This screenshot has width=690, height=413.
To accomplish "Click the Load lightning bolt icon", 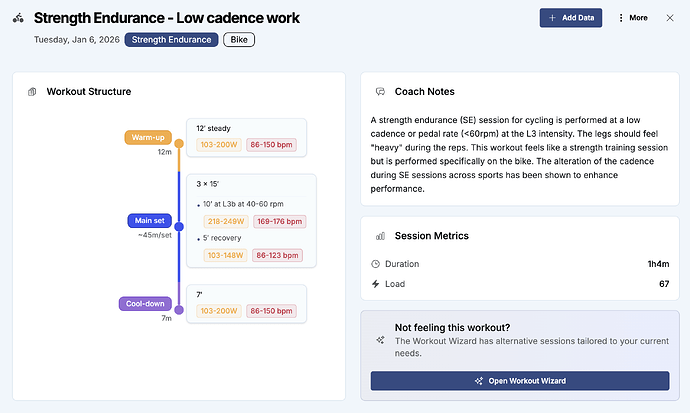I will pyautogui.click(x=375, y=284).
